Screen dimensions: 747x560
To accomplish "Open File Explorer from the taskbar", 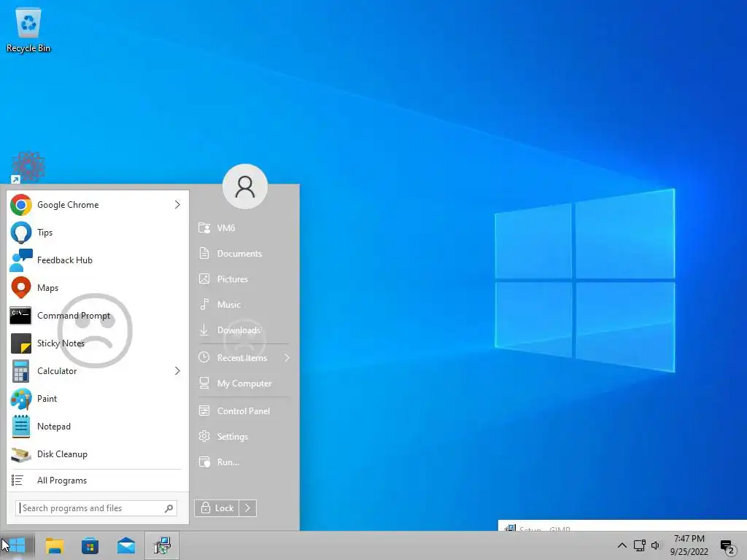I will [54, 545].
